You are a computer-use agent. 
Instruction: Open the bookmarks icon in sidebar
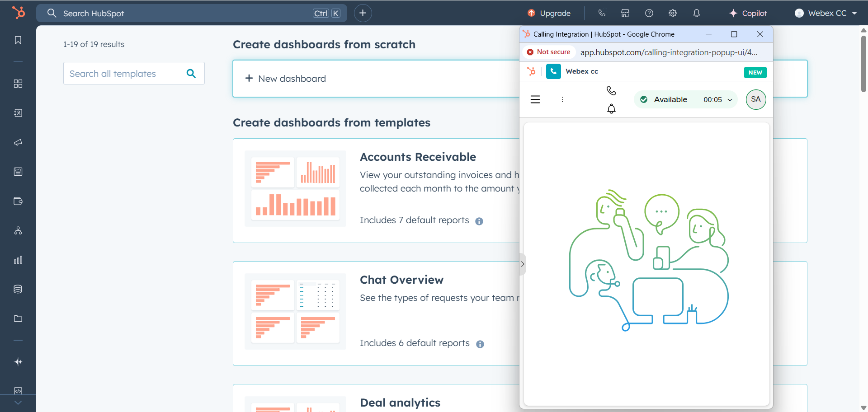coord(18,40)
